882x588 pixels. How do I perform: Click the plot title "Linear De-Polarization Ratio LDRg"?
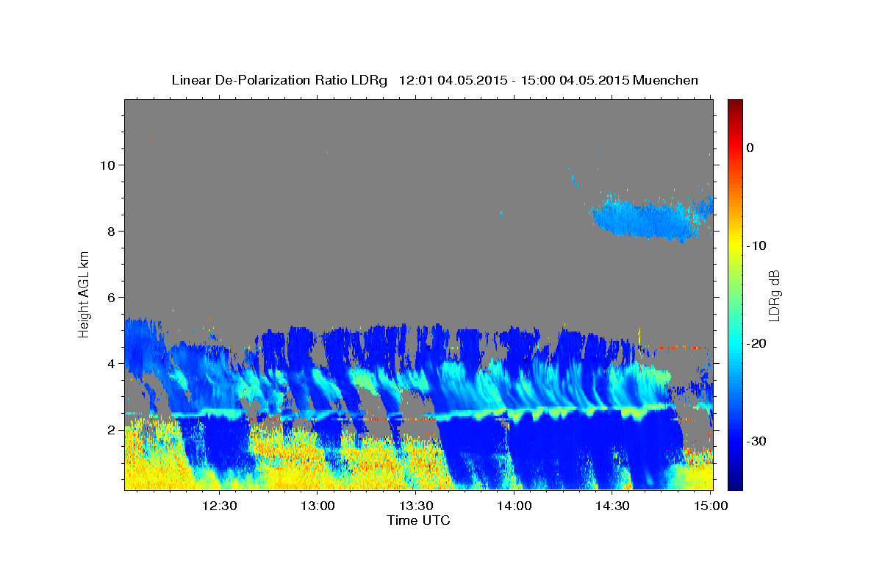click(279, 80)
